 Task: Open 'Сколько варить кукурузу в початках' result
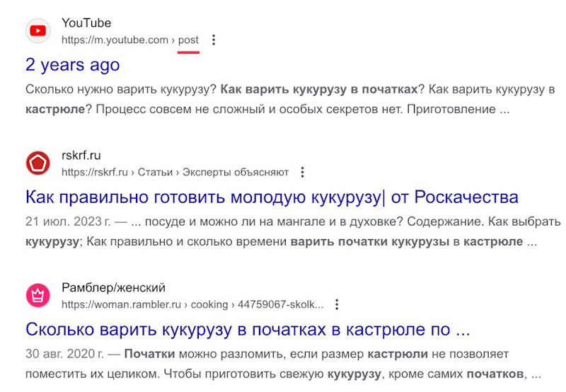248,330
